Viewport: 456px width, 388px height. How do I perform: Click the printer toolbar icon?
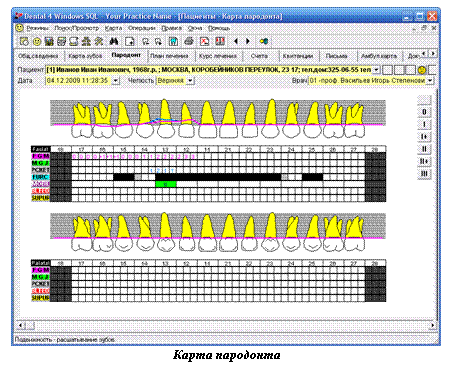coord(189,41)
